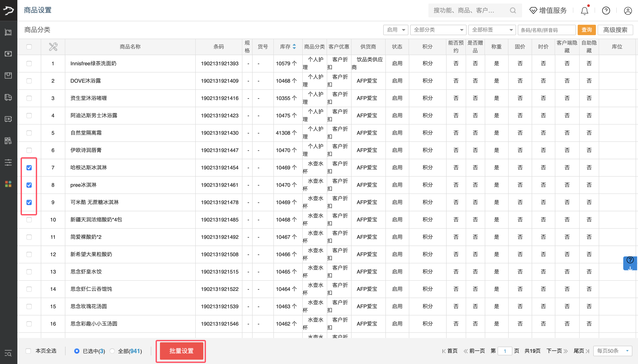Screen dimensions: 638x364
Task: Click the magnifier icon in the global search box
Action: tap(513, 10)
